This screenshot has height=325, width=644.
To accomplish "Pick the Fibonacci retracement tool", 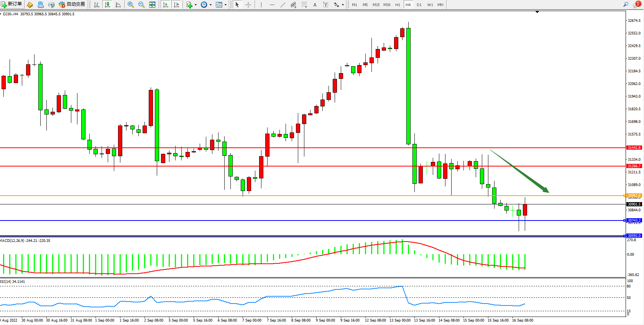I will click(304, 5).
